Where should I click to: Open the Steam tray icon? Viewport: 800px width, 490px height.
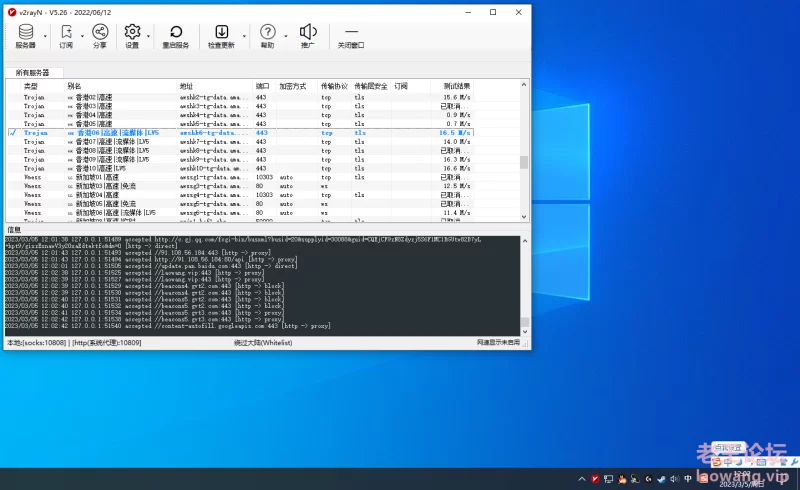pyautogui.click(x=661, y=479)
